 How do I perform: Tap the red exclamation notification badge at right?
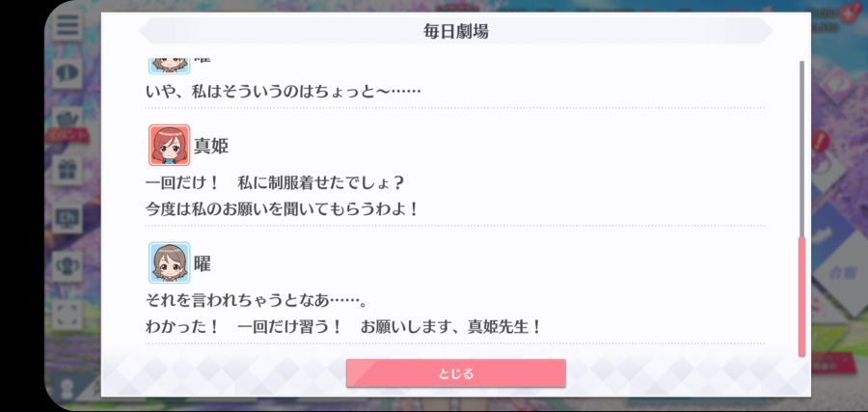820,140
